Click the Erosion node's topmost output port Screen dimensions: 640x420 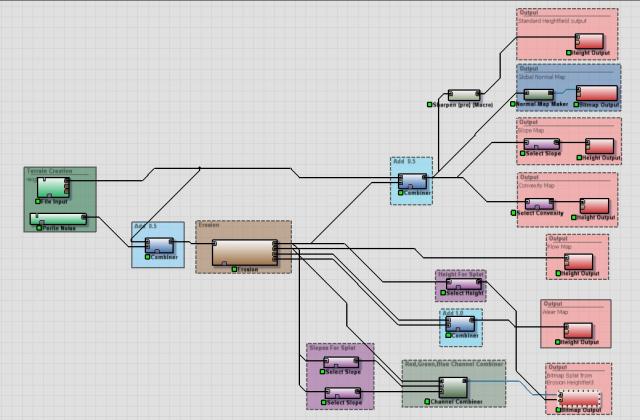point(275,244)
